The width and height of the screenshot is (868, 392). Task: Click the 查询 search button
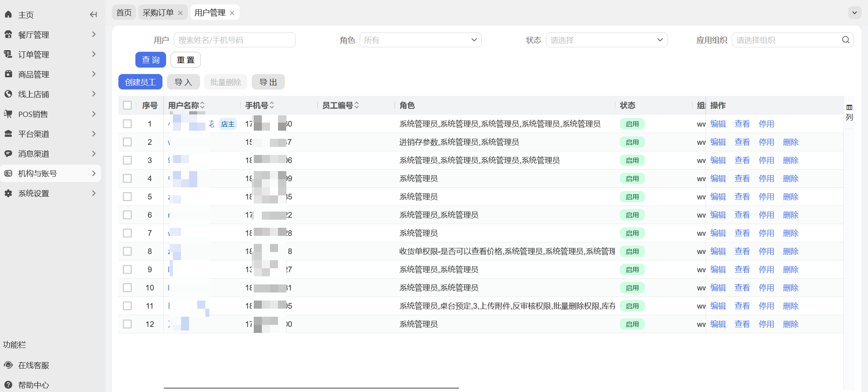tap(151, 60)
